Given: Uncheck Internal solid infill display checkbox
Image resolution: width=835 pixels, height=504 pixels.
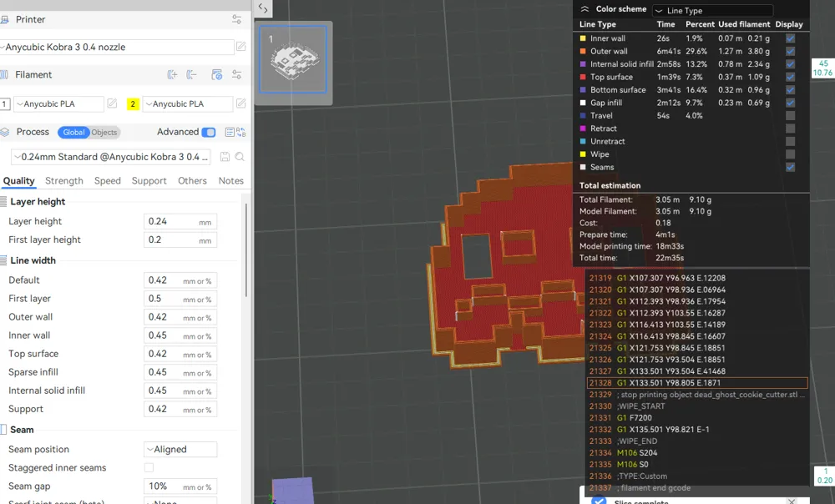Looking at the screenshot, I should 790,64.
